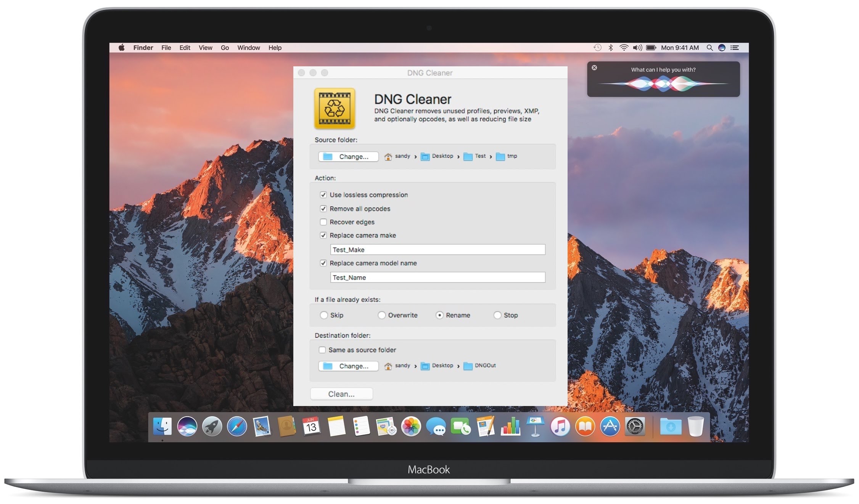
Task: Click the Siri icon in menu bar
Action: click(722, 48)
